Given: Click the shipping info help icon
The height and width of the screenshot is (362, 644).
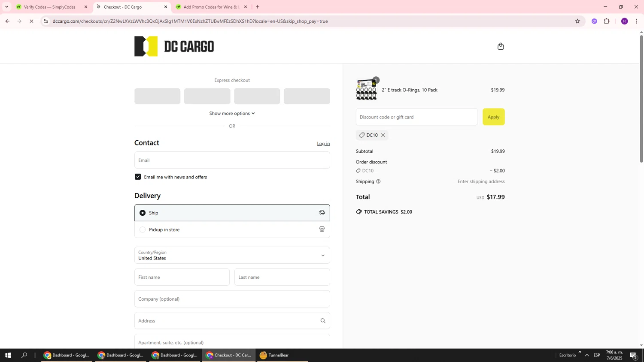Looking at the screenshot, I should coord(378,181).
